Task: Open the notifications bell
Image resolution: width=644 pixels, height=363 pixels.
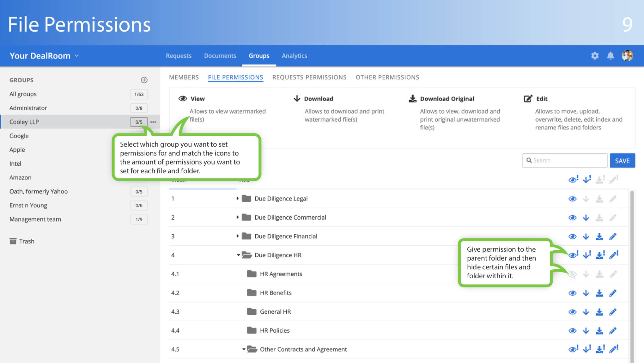Action: pos(610,56)
